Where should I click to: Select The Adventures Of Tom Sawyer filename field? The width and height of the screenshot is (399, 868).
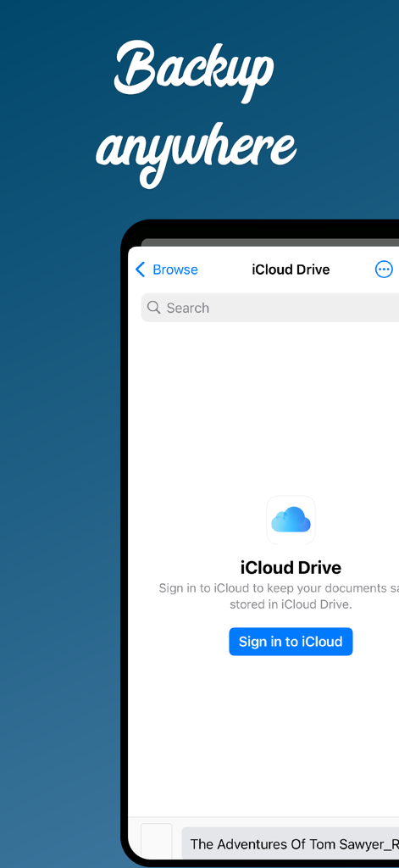point(290,843)
